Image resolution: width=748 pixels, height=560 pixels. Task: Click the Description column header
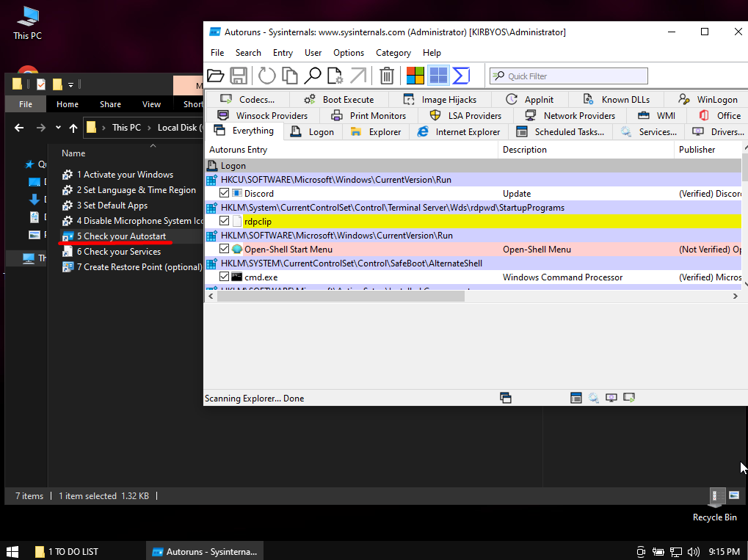tap(586, 150)
